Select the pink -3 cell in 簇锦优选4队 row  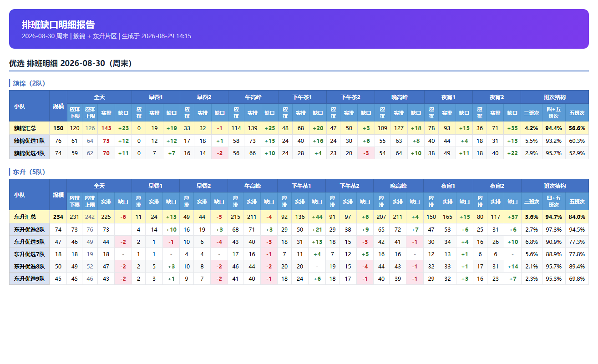click(x=366, y=153)
